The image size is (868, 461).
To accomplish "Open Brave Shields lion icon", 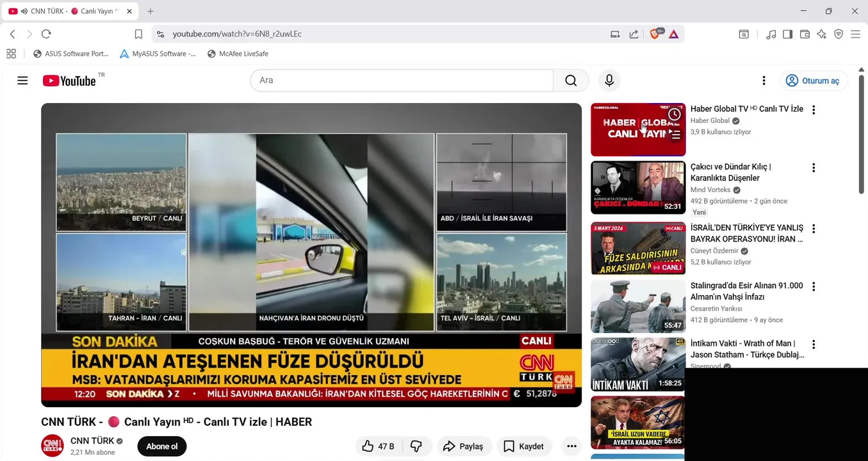I will pos(655,34).
